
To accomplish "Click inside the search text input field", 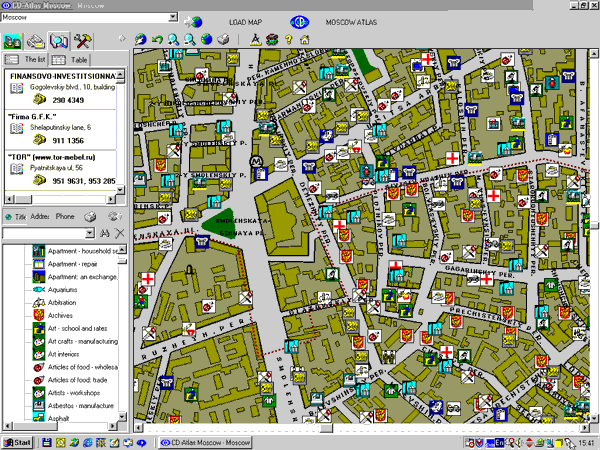I will (x=44, y=233).
